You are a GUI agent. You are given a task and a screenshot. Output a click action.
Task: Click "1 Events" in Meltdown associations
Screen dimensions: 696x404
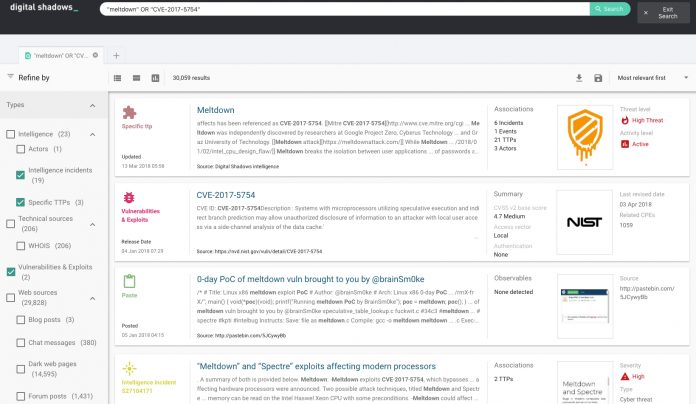(x=505, y=131)
